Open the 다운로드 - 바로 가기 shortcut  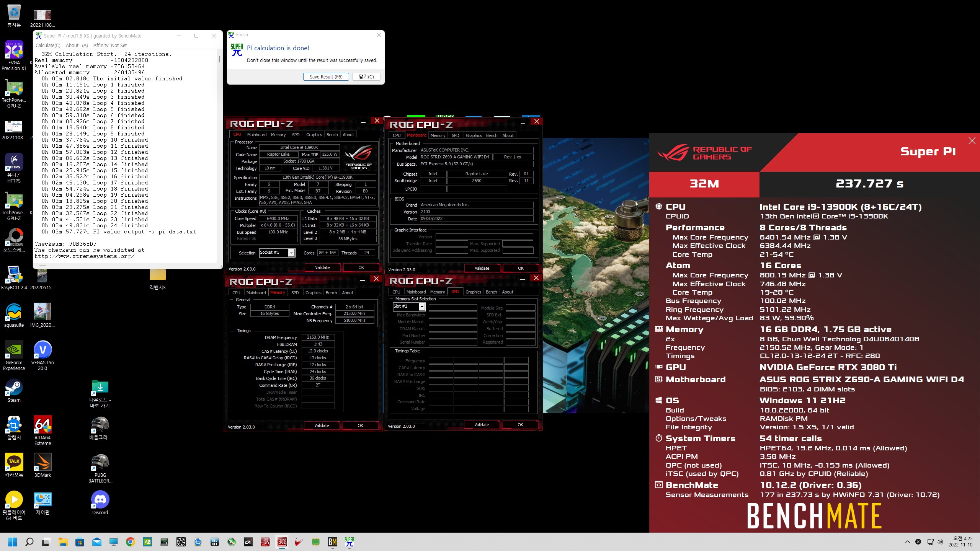coord(100,393)
